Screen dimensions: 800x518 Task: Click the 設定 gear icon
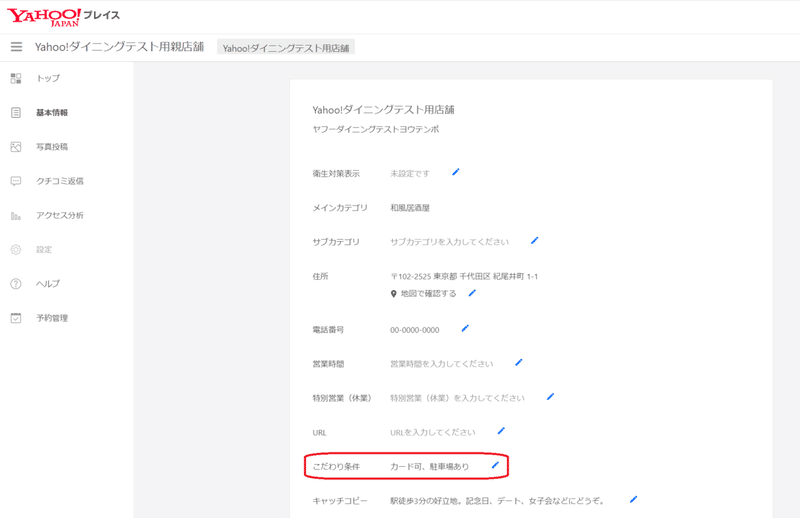(16, 250)
